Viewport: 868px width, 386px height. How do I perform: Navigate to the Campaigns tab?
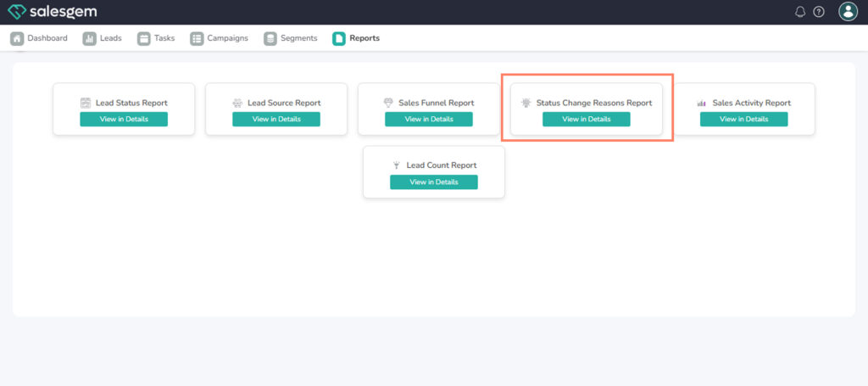(219, 38)
